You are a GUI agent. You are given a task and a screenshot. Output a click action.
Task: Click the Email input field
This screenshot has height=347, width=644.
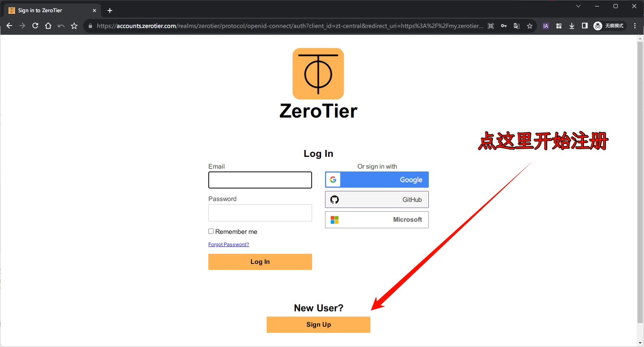pyautogui.click(x=260, y=180)
